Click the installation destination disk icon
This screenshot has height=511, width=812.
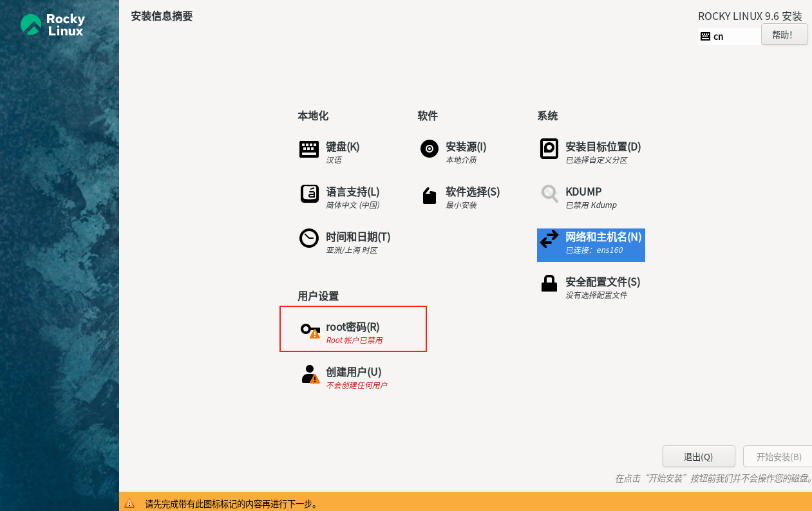(x=549, y=149)
